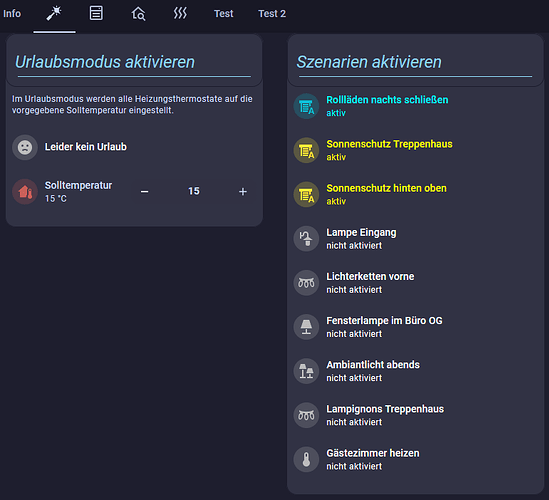Toggle Lichterketten vorne string lights icon

coord(306,283)
